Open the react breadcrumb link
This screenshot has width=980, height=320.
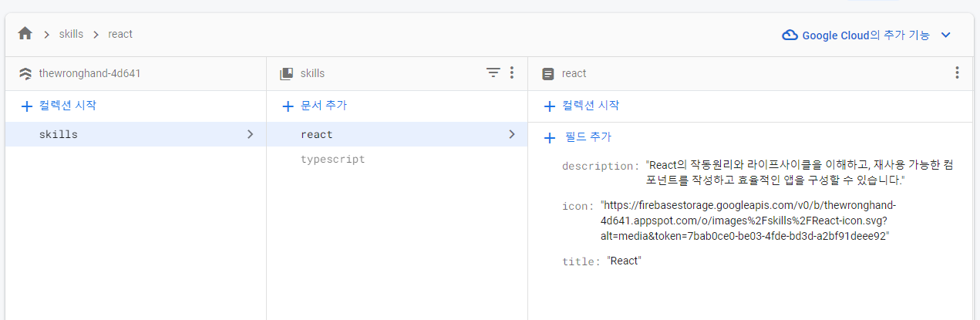[x=120, y=34]
